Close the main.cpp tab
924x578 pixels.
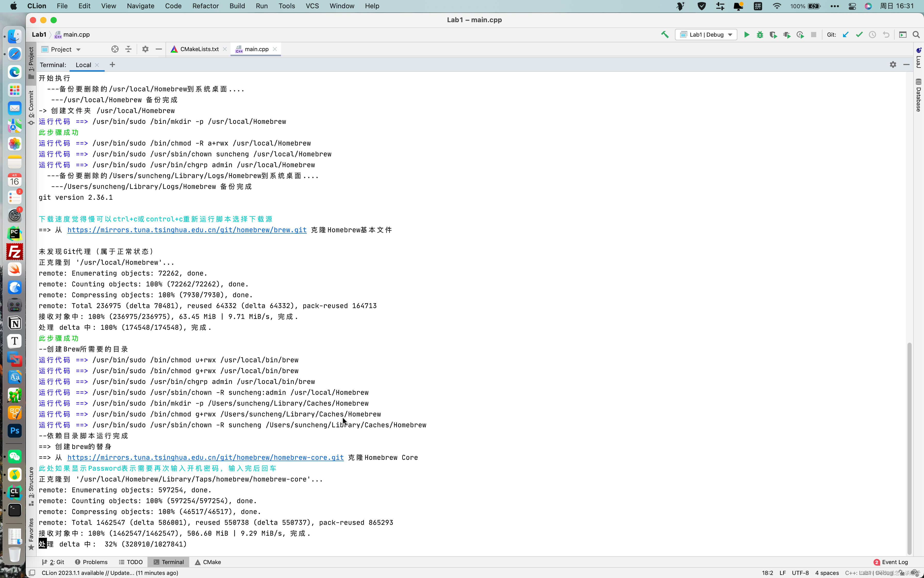click(275, 49)
